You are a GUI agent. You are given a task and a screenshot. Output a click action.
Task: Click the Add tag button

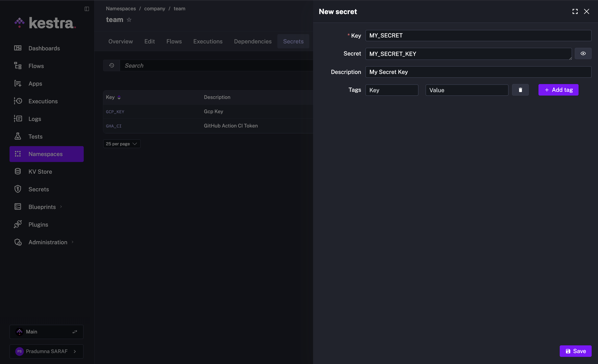(558, 90)
